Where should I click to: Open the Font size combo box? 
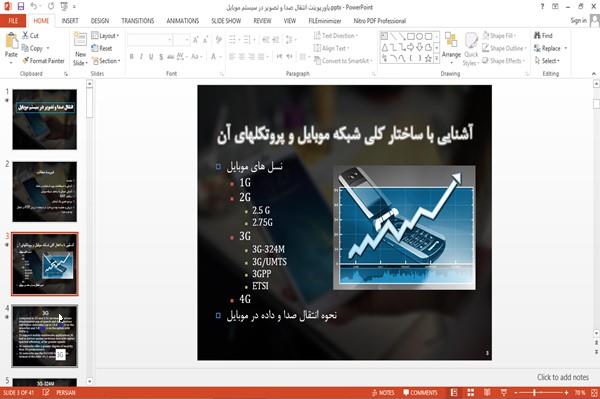[181, 40]
